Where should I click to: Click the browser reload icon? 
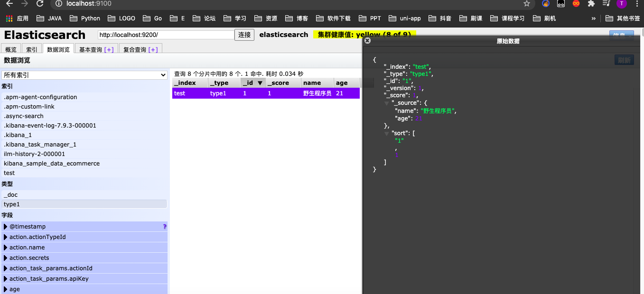[x=40, y=4]
